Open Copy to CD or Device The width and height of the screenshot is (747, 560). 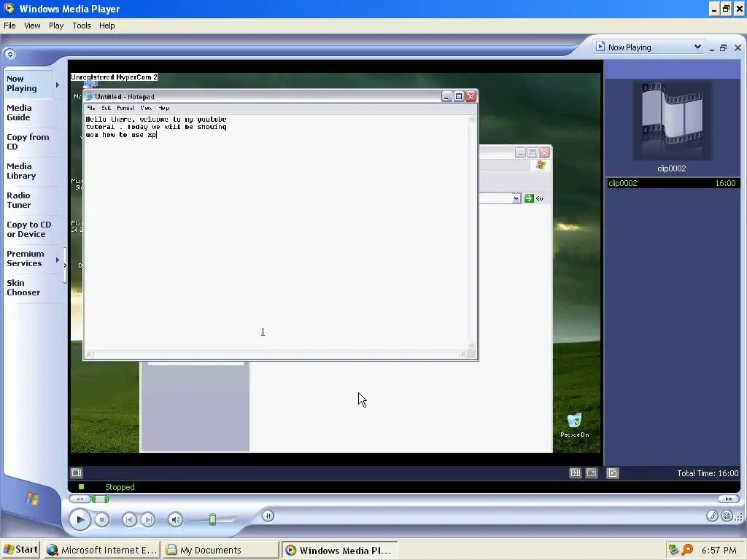click(x=29, y=229)
